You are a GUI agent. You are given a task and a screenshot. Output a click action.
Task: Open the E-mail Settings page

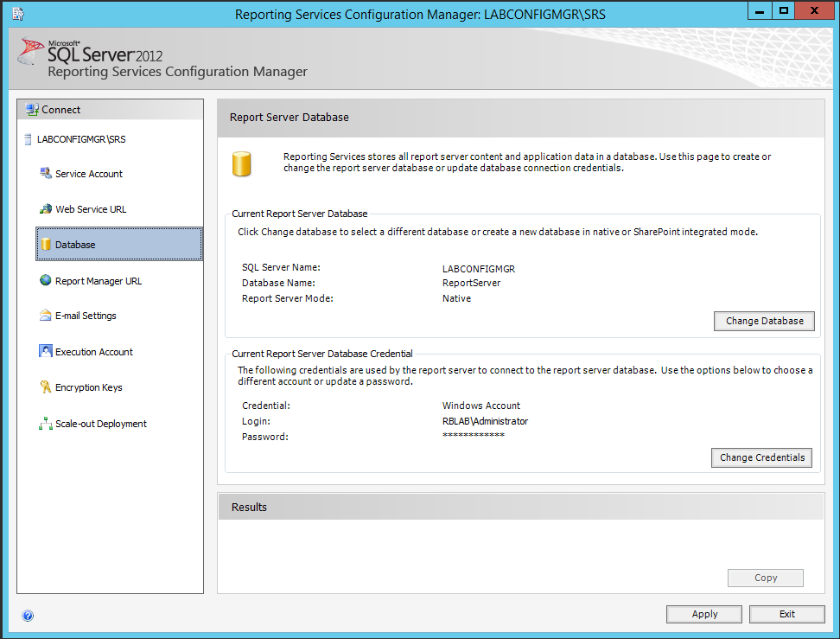tap(86, 316)
